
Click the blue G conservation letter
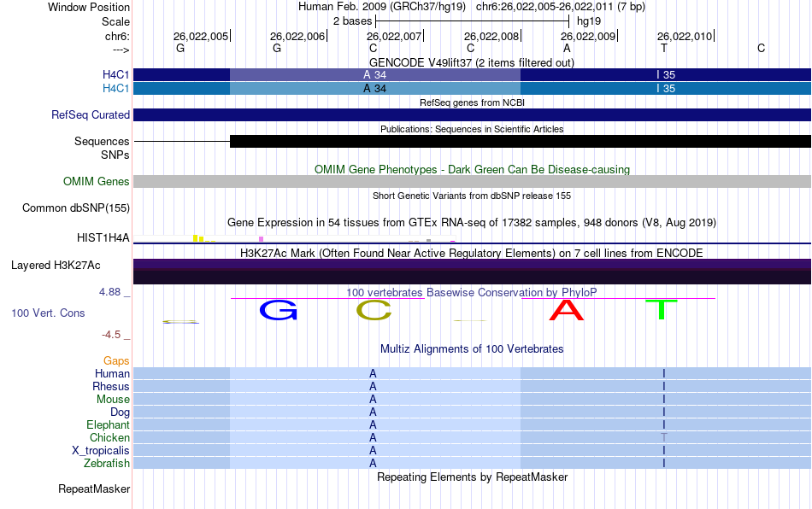point(278,310)
